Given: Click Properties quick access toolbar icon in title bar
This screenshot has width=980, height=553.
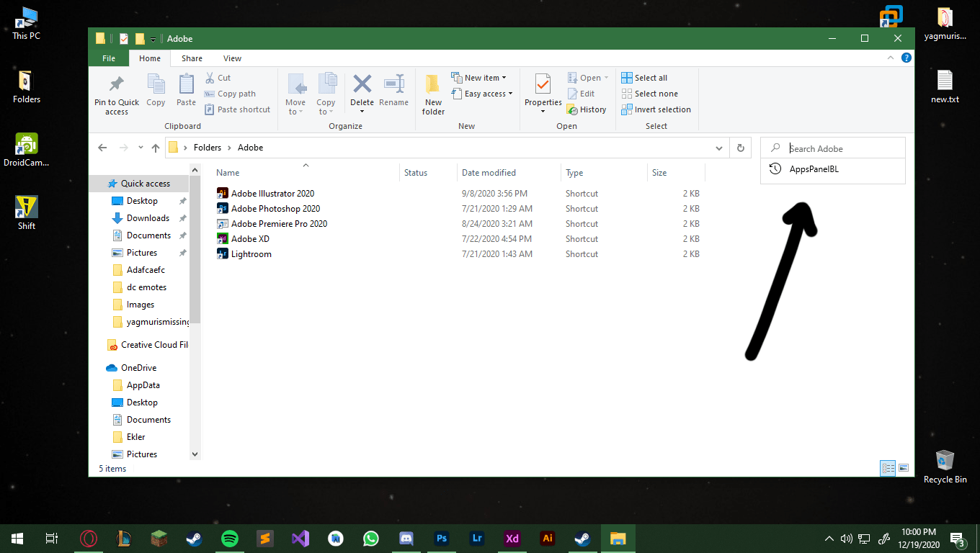Looking at the screenshot, I should pos(124,39).
